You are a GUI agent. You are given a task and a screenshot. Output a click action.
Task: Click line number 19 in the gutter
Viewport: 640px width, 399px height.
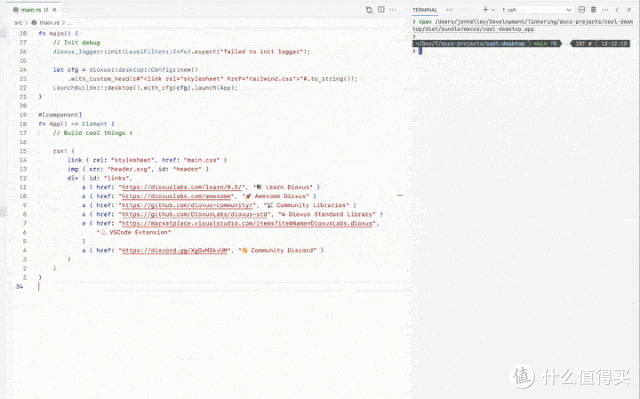23,115
